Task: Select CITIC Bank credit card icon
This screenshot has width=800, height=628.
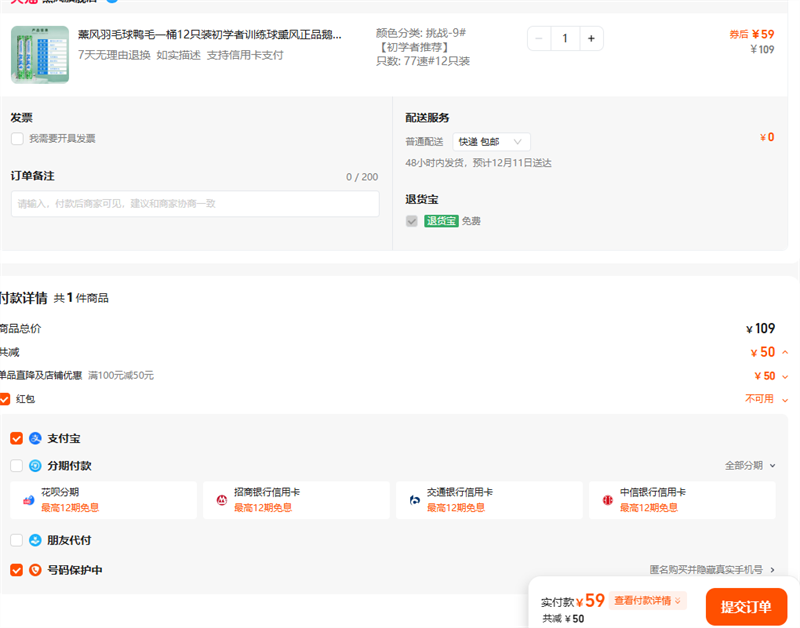Action: click(x=608, y=500)
